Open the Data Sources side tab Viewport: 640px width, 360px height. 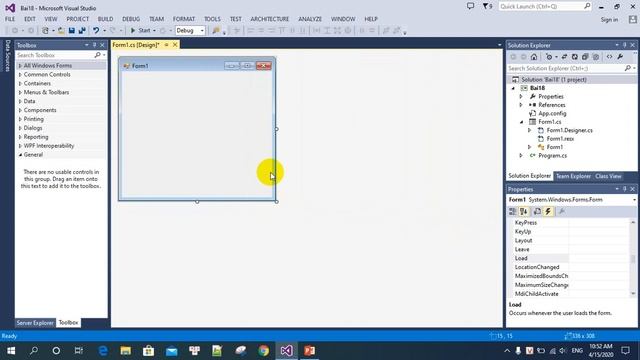pyautogui.click(x=7, y=56)
